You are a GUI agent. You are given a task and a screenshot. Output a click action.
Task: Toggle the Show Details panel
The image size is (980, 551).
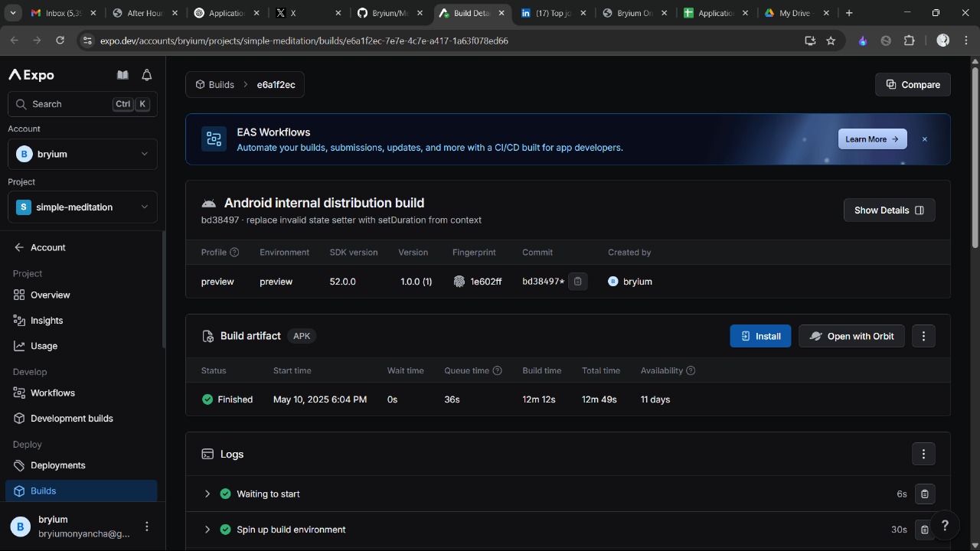(889, 210)
